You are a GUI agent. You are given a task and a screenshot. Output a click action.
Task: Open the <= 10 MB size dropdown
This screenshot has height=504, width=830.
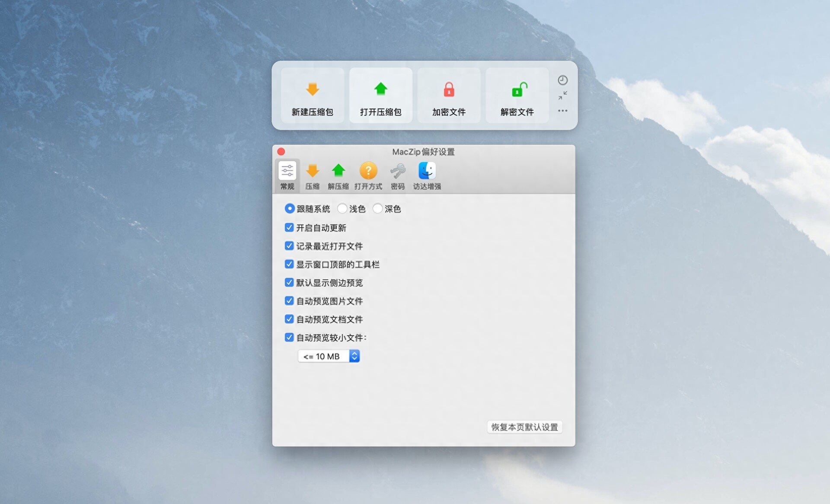coord(329,356)
